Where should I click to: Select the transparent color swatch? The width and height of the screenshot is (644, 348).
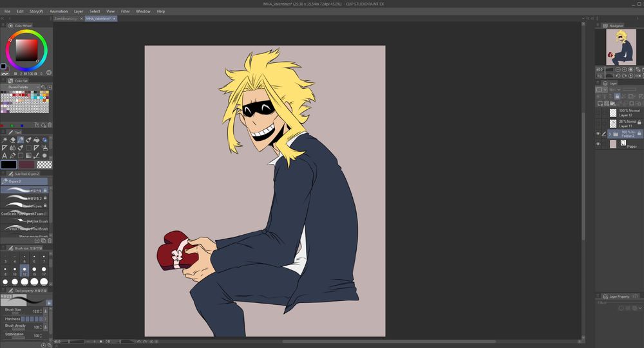click(x=44, y=165)
